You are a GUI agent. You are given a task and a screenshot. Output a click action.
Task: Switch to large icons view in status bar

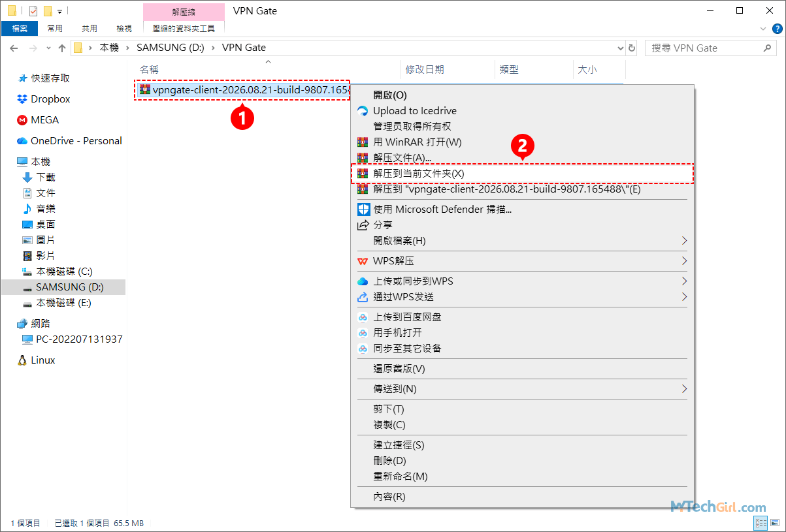(x=775, y=523)
